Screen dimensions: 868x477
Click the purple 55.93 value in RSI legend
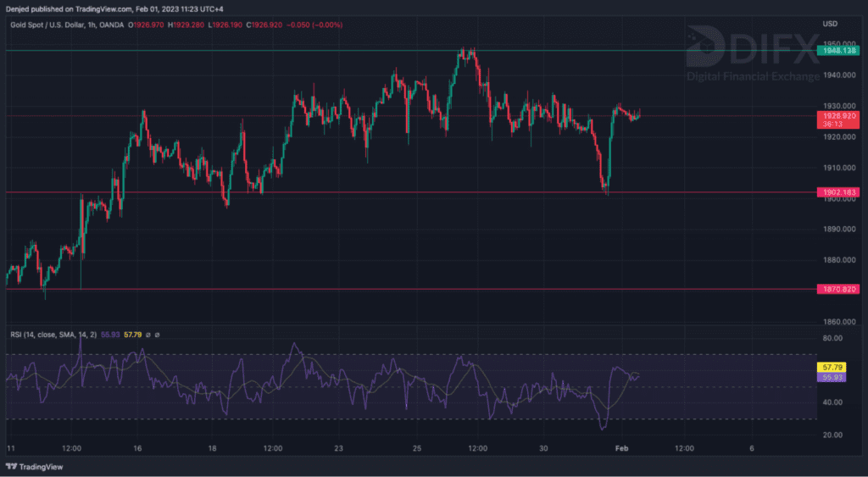110,335
